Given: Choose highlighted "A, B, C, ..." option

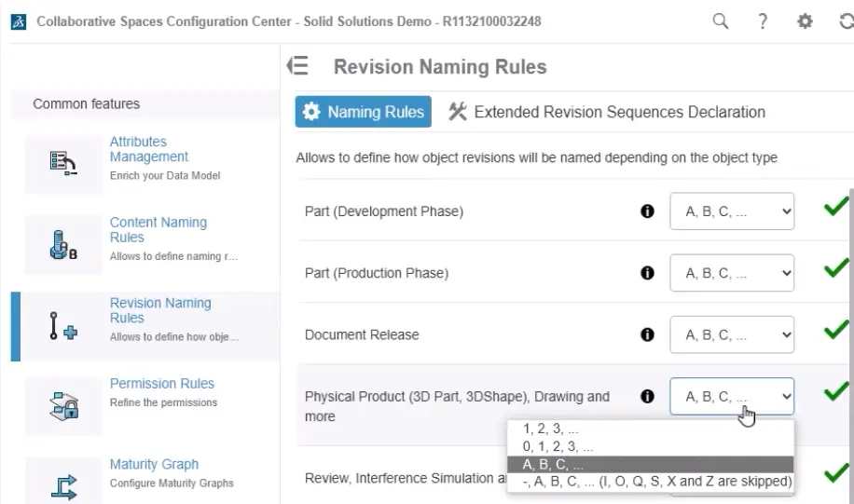Looking at the screenshot, I should [651, 464].
